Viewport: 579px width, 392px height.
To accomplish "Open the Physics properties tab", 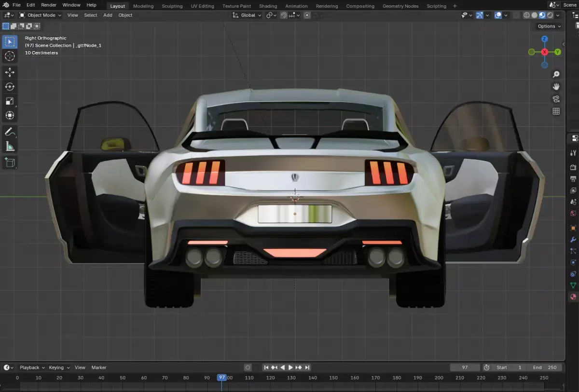I will [573, 263].
